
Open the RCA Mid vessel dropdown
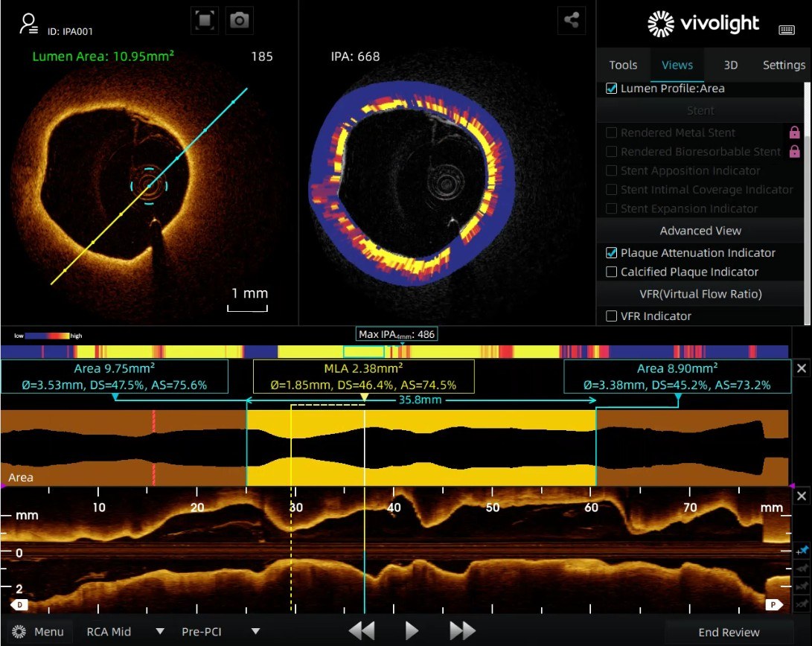159,632
